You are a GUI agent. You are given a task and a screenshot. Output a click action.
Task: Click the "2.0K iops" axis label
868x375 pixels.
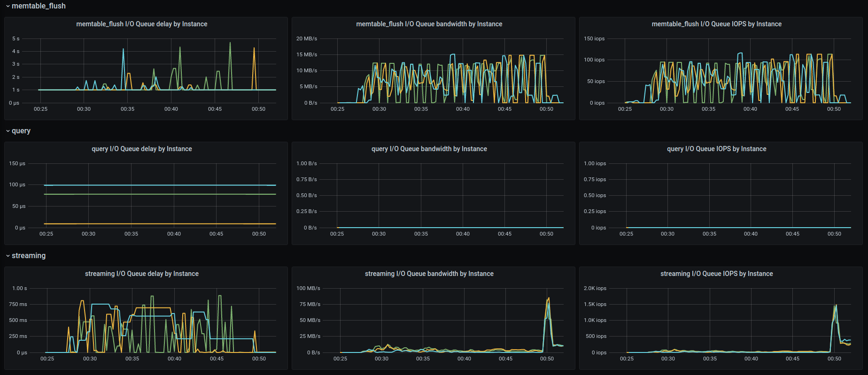(x=595, y=288)
